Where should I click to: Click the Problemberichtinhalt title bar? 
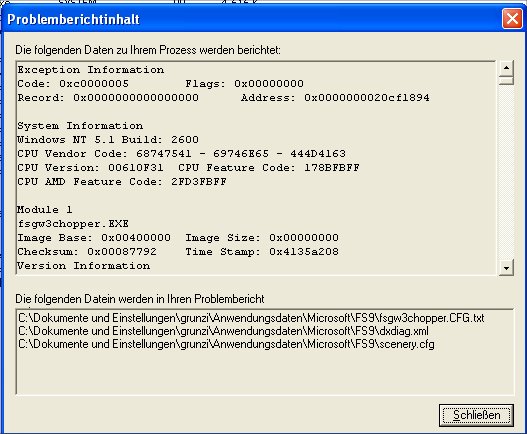(x=252, y=19)
